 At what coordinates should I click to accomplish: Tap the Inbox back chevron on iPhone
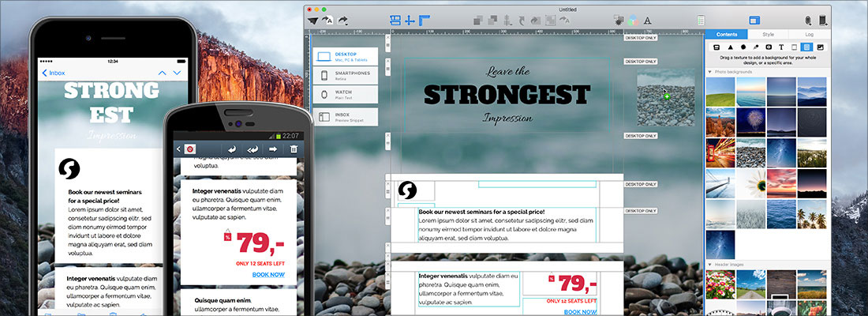44,73
